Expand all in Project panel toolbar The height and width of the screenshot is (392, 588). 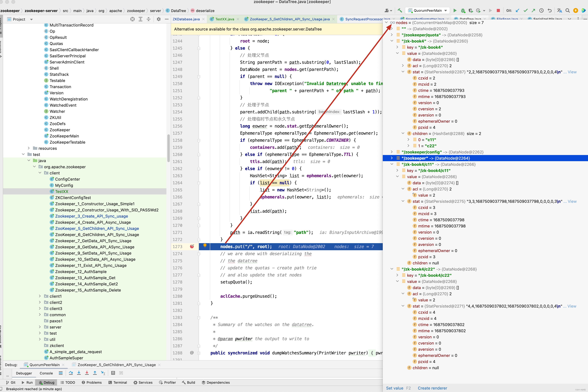141,19
